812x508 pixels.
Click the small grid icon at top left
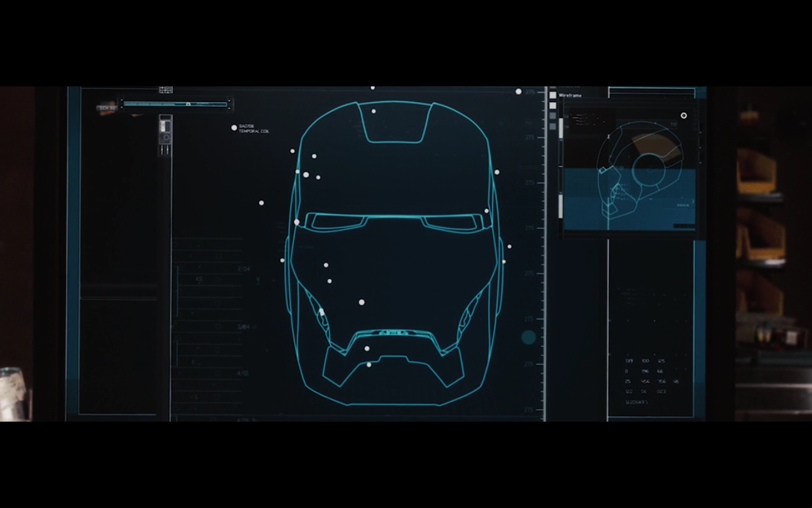coord(165,90)
